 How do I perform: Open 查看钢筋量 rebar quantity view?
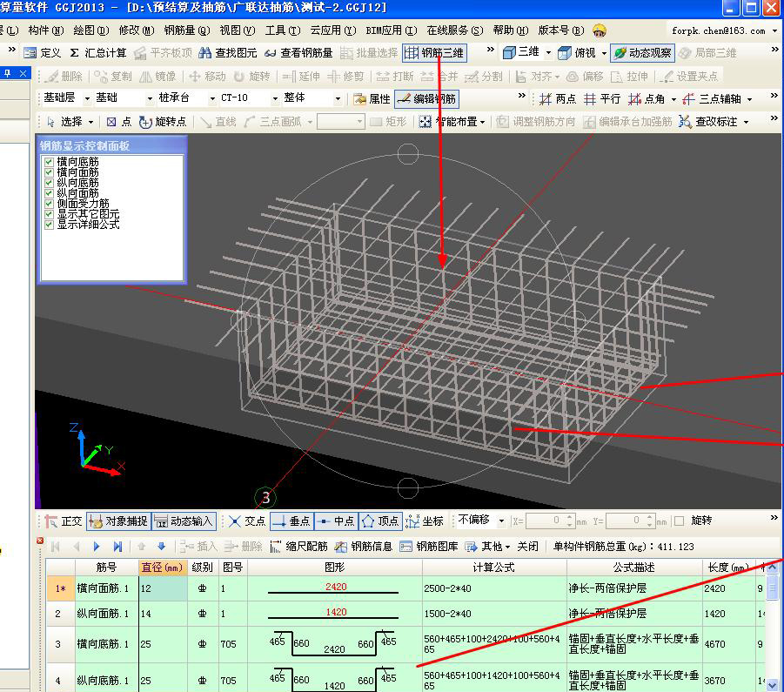tap(298, 53)
